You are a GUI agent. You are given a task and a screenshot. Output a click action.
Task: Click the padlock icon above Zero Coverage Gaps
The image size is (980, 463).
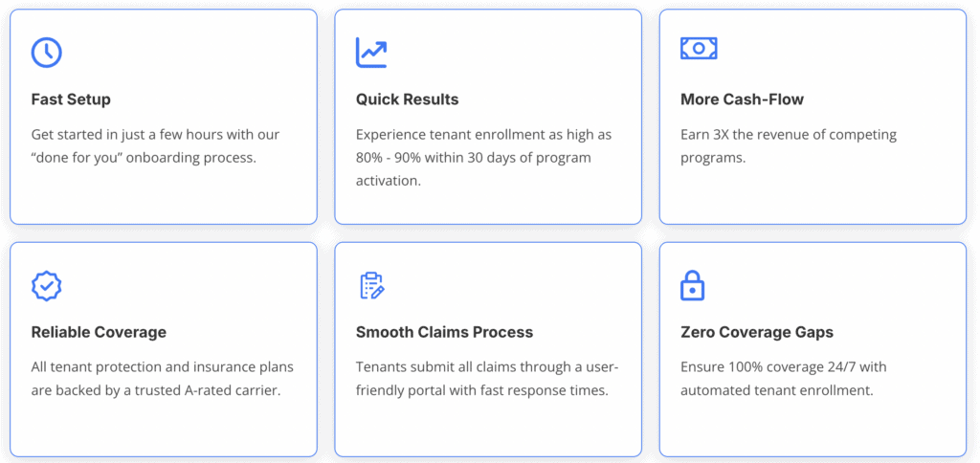pyautogui.click(x=692, y=285)
